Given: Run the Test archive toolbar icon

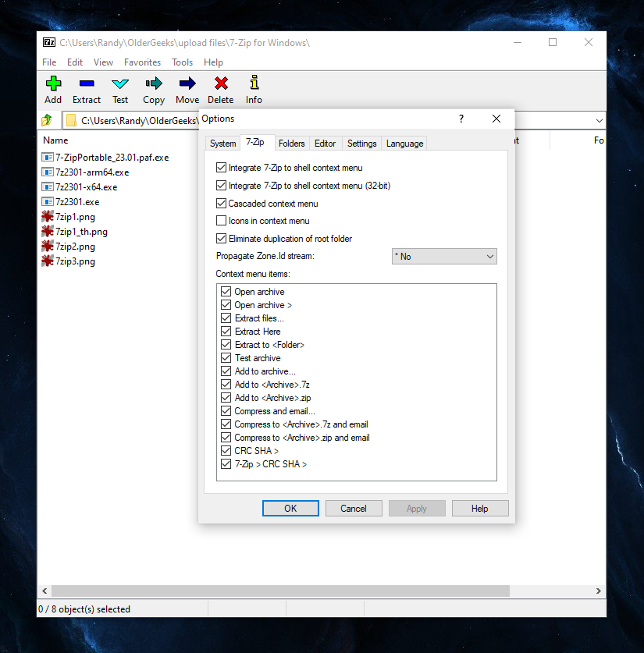Looking at the screenshot, I should tap(120, 83).
